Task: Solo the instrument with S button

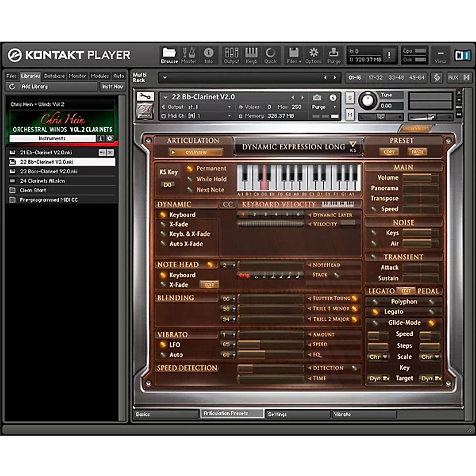Action: 350,98
